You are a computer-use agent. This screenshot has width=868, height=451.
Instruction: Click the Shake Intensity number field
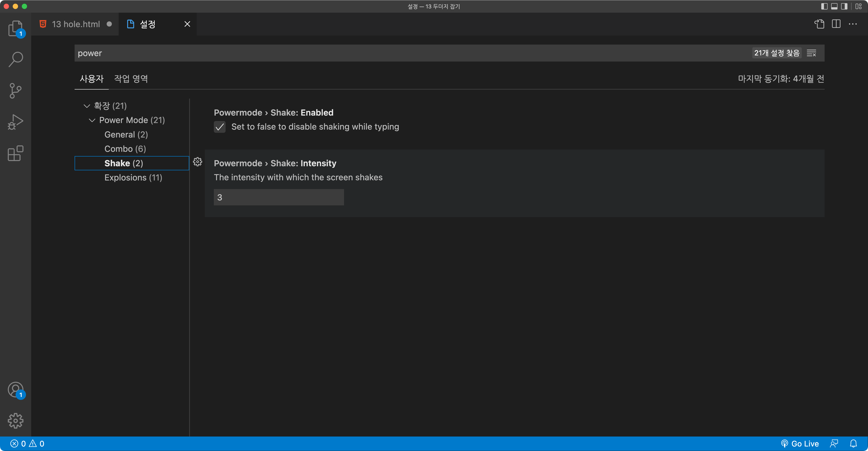(279, 197)
